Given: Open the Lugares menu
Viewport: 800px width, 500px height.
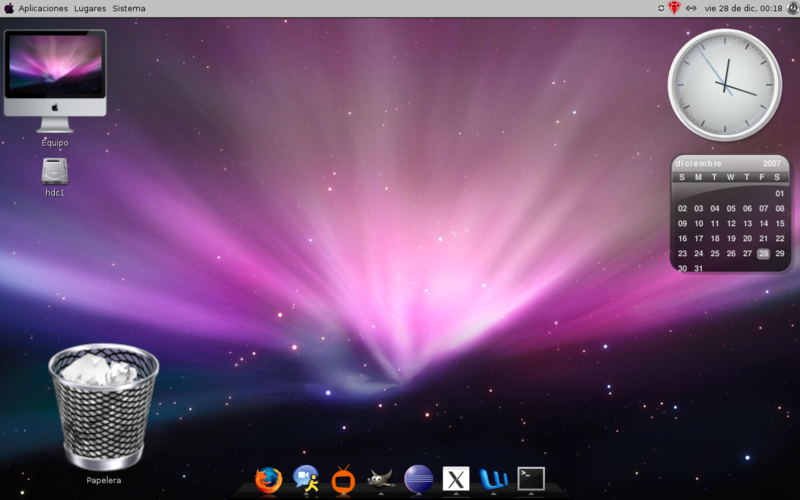Looking at the screenshot, I should [x=90, y=8].
